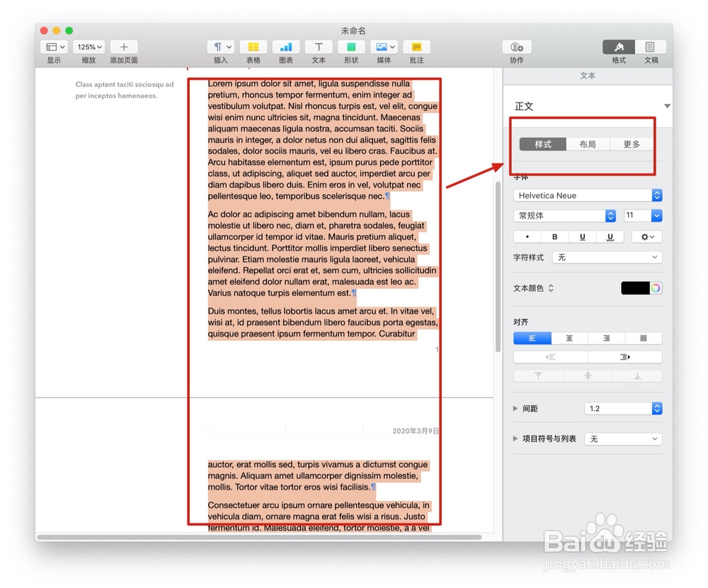Increase paragraph indent
Screen dimensions: 708x588
[x=625, y=357]
